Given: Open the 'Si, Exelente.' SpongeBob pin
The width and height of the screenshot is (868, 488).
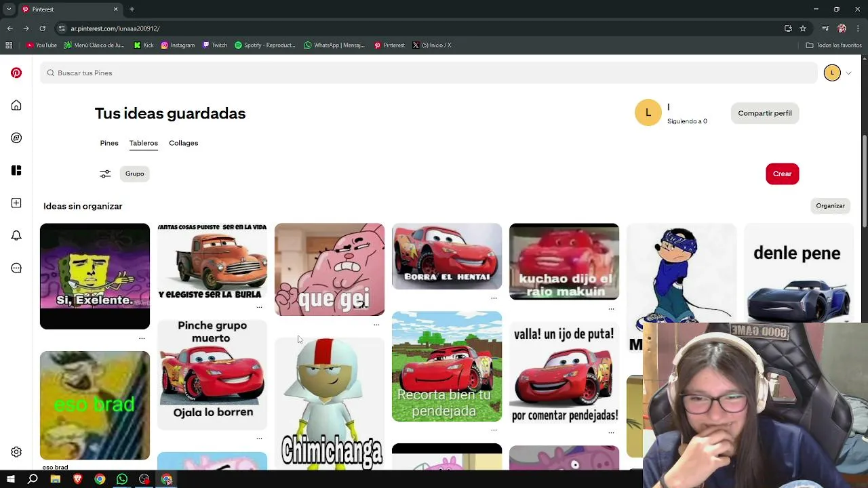Looking at the screenshot, I should pos(95,276).
